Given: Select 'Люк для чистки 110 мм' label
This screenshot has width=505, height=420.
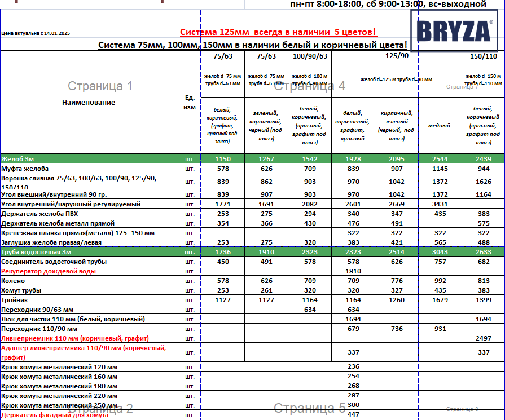Looking at the screenshot, I should (73, 319).
